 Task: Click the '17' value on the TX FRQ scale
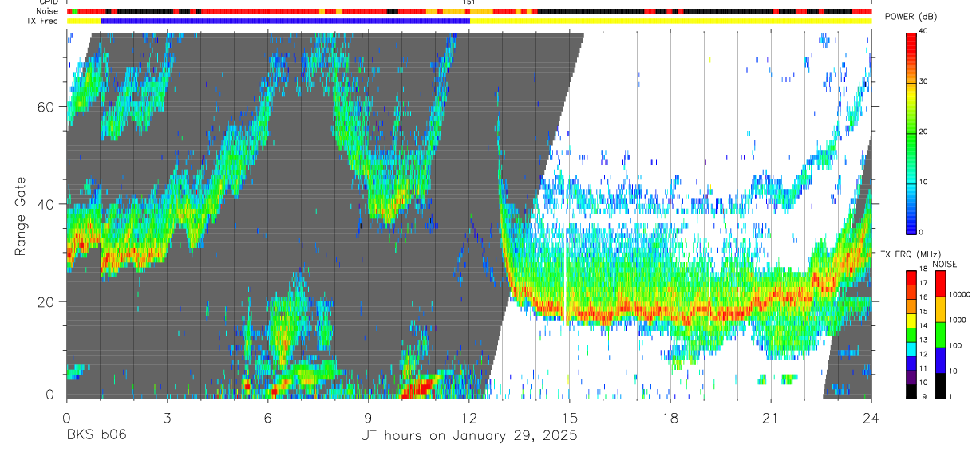pyautogui.click(x=923, y=285)
